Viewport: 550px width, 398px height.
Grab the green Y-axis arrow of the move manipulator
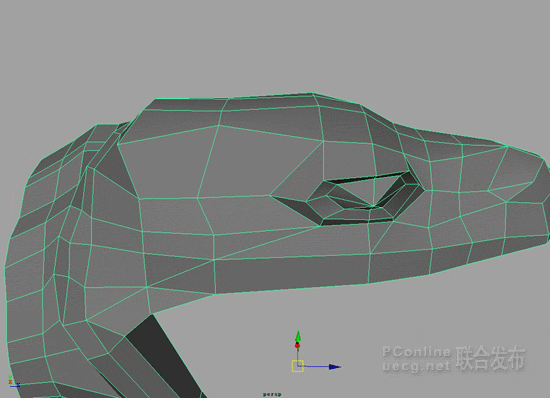coord(298,336)
